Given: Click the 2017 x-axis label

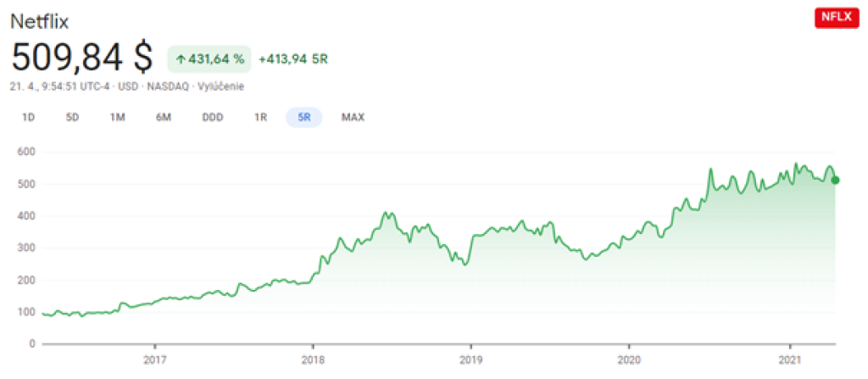Looking at the screenshot, I should pyautogui.click(x=155, y=360).
